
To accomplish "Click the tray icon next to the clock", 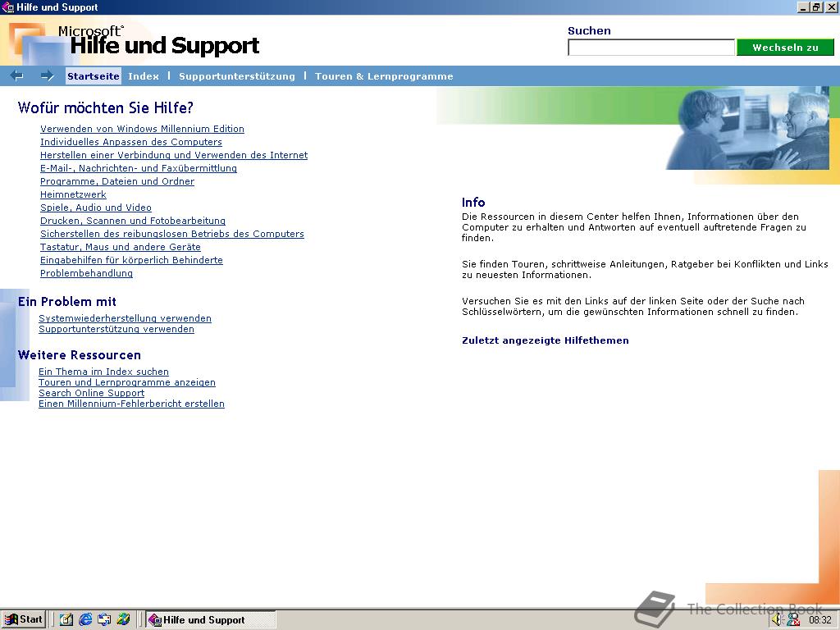I will coord(793,620).
